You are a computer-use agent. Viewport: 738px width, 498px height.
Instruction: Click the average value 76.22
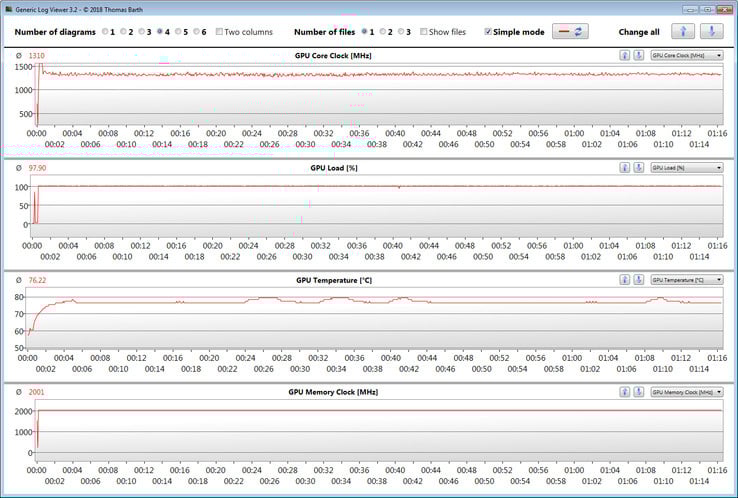(37, 280)
